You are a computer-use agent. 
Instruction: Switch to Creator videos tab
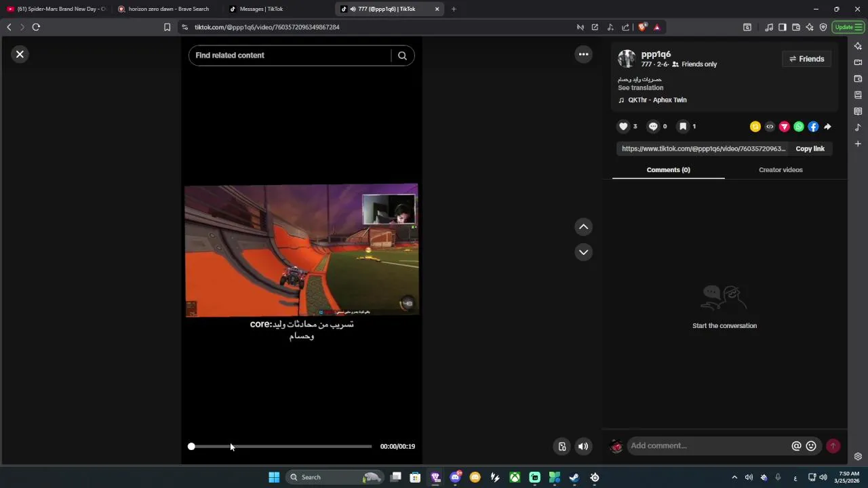[781, 170]
